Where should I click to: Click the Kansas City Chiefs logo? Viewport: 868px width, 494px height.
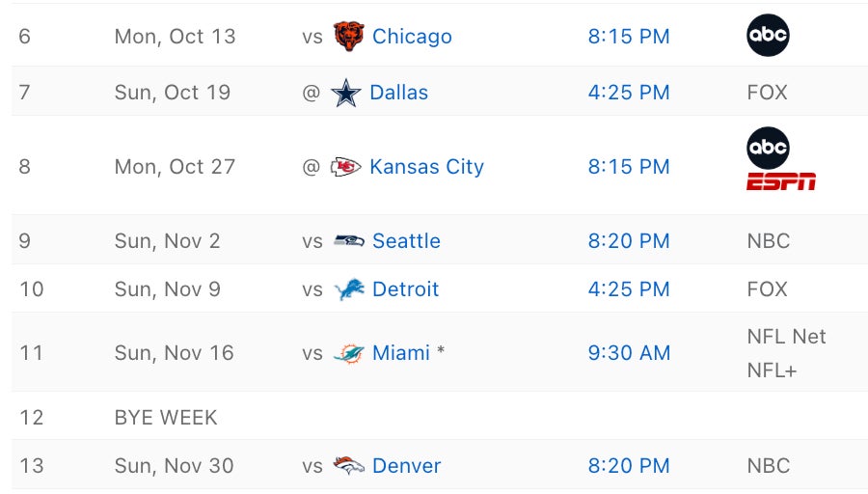tap(345, 167)
